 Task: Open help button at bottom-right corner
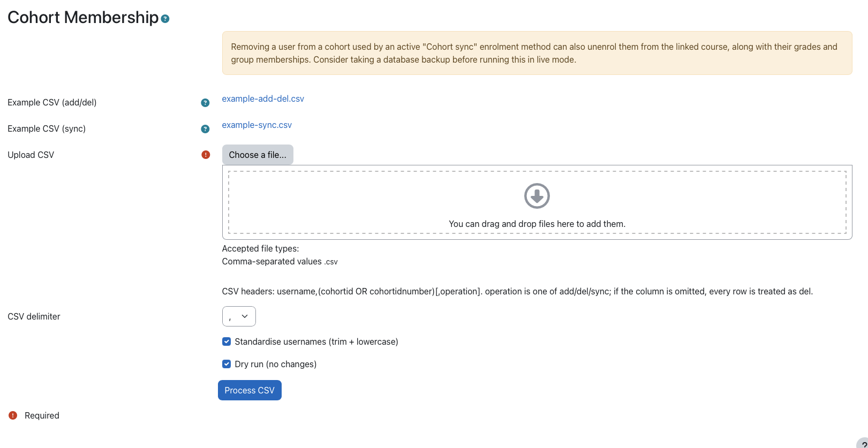click(862, 443)
